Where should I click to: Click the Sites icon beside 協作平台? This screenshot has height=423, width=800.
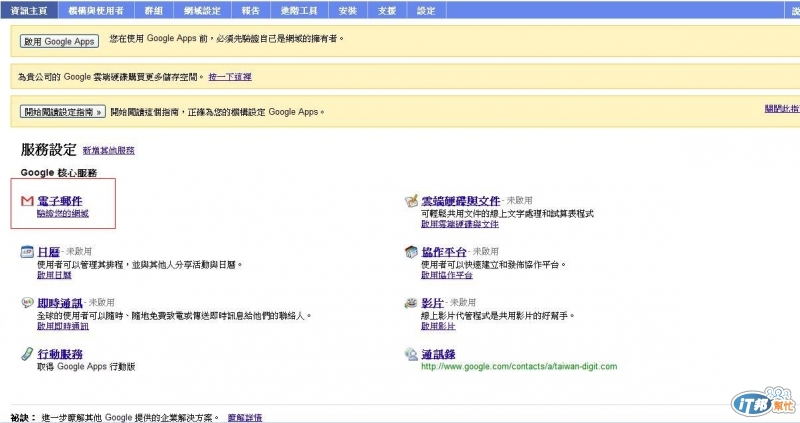[x=411, y=252]
